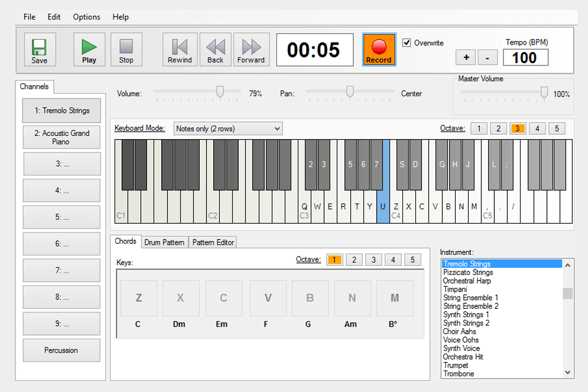Select the Acoustic Grand Piano channel

click(x=61, y=137)
